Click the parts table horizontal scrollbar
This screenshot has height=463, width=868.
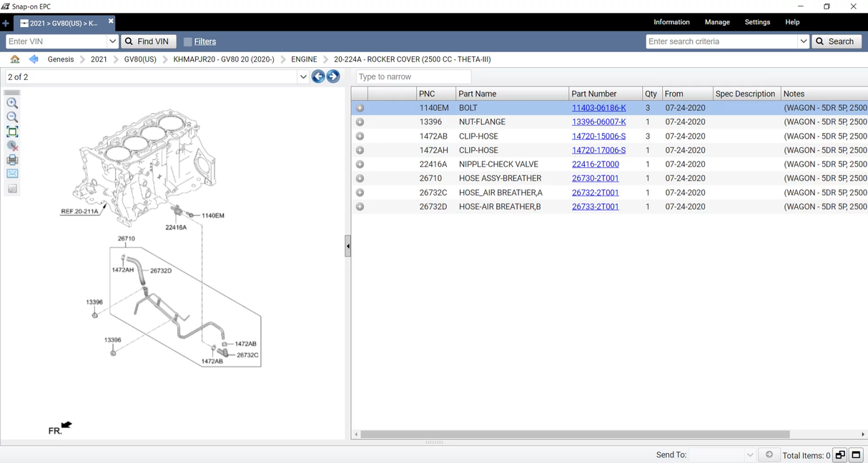[x=575, y=434]
